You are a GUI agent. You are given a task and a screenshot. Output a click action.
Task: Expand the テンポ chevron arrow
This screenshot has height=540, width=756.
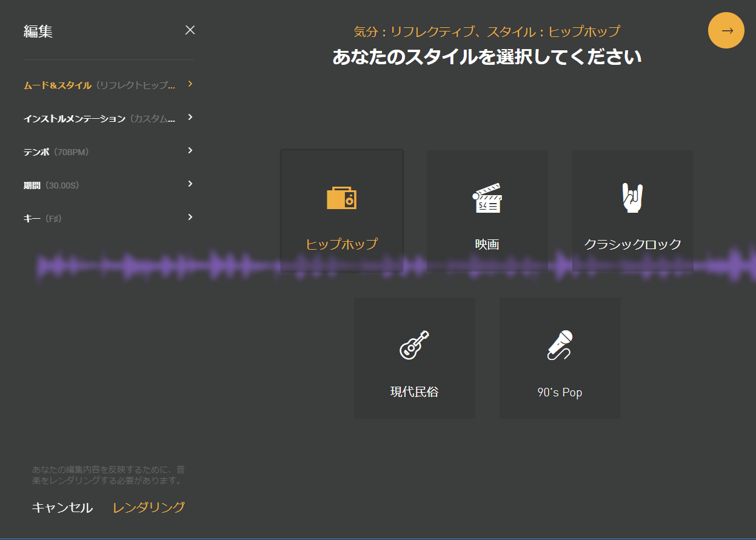pos(190,150)
